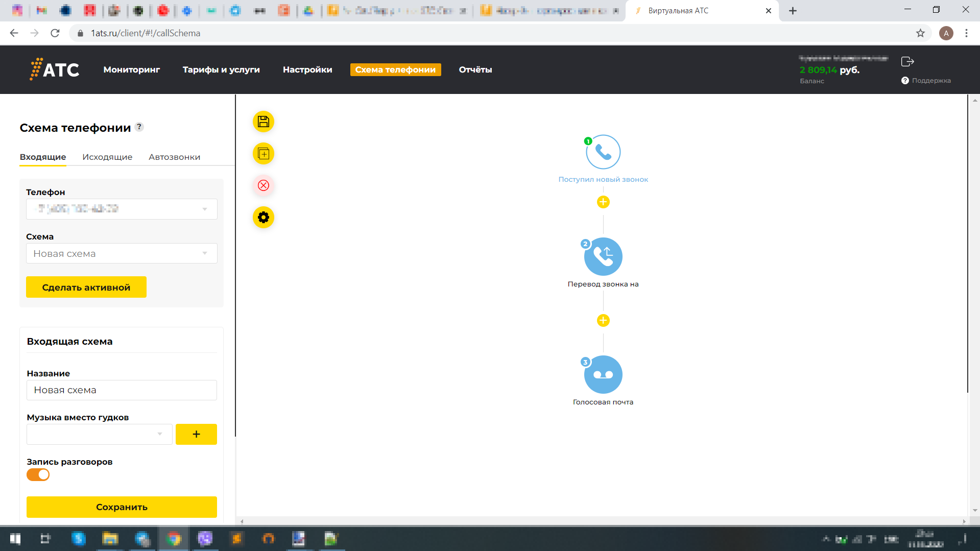Open the Настройки menu item
Image resolution: width=980 pixels, height=551 pixels.
point(307,69)
